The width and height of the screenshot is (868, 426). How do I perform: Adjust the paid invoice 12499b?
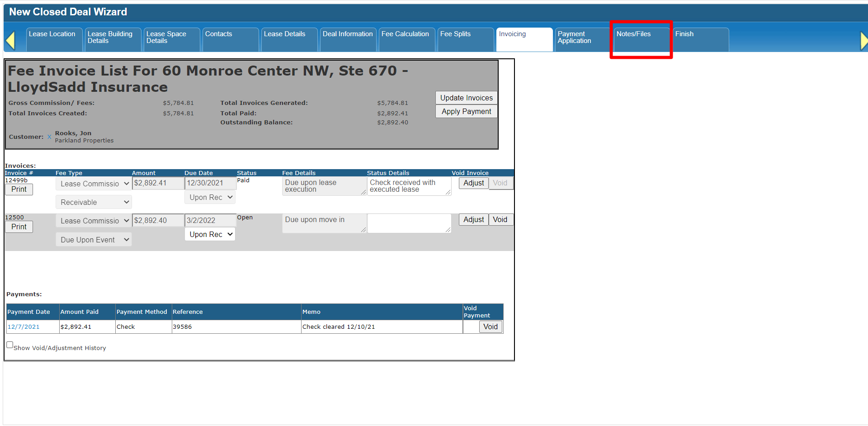click(x=473, y=183)
